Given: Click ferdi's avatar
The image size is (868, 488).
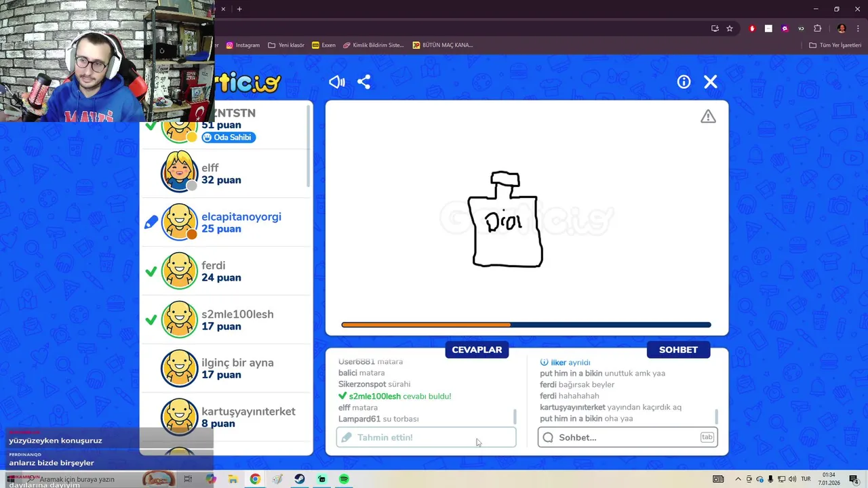Looking at the screenshot, I should (180, 270).
